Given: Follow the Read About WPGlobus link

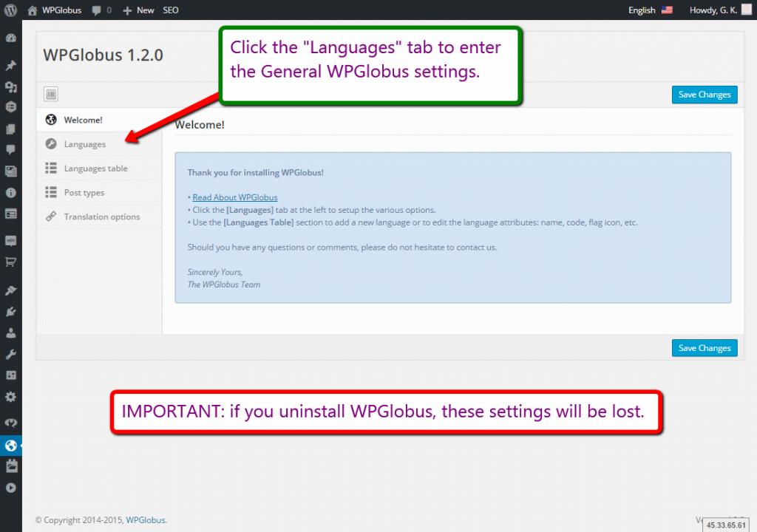Looking at the screenshot, I should 234,197.
